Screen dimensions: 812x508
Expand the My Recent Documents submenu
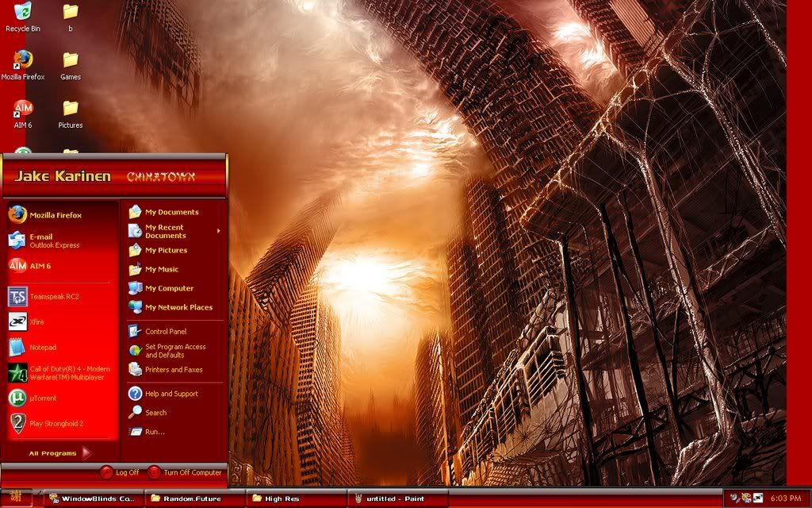pos(175,231)
